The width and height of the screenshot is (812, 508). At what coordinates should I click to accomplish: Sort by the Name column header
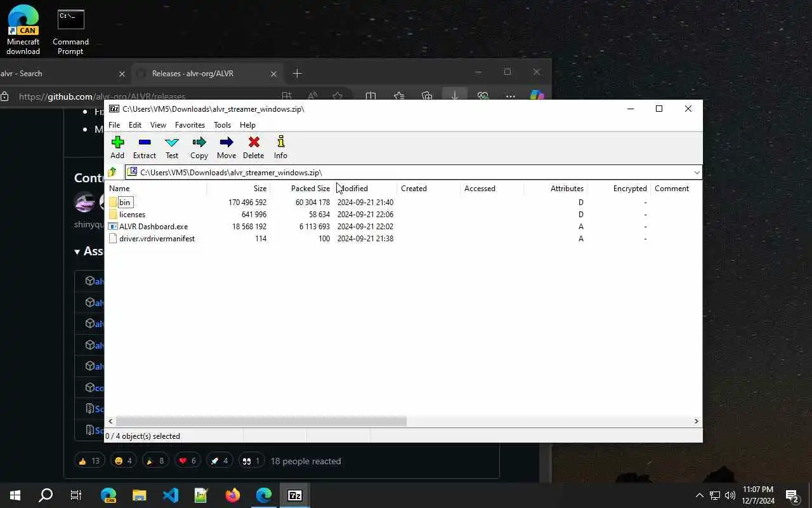coord(156,189)
